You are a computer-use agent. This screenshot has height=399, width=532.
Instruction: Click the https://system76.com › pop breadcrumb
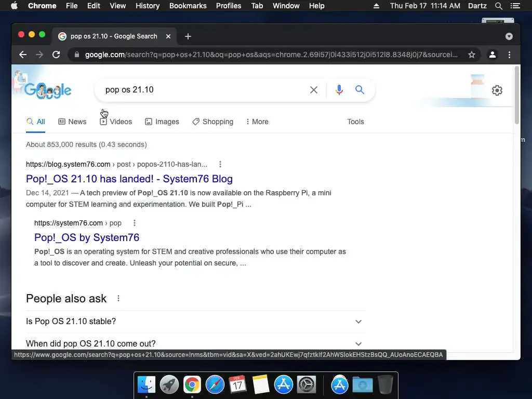pos(78,223)
